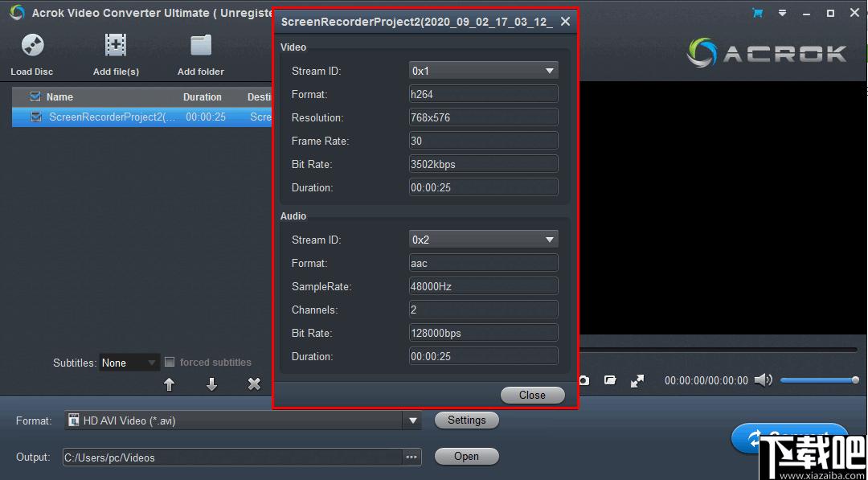The image size is (868, 480).
Task: Click the Close button in the dialog
Action: [x=532, y=396]
